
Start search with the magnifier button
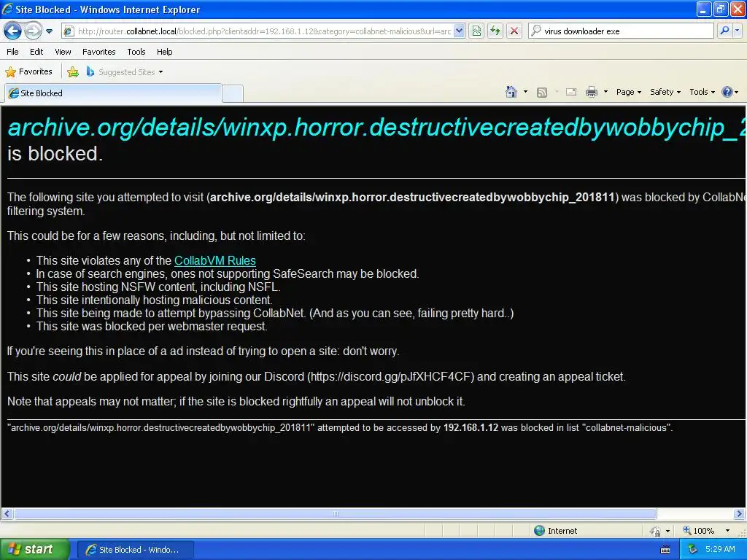pos(724,31)
